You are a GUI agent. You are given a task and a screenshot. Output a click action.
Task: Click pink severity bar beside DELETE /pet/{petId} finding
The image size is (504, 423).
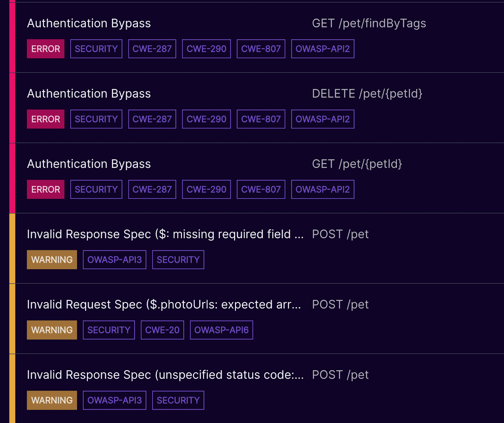[x=12, y=108]
